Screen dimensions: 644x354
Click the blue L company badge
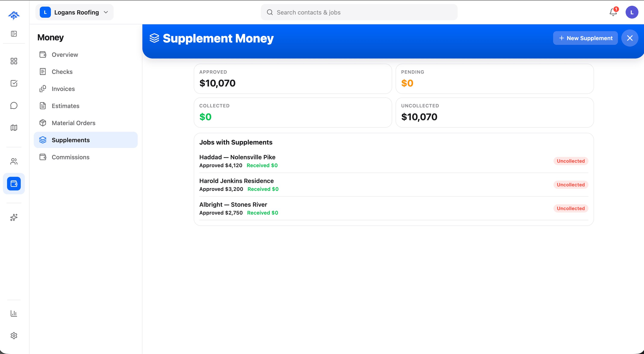(x=45, y=12)
